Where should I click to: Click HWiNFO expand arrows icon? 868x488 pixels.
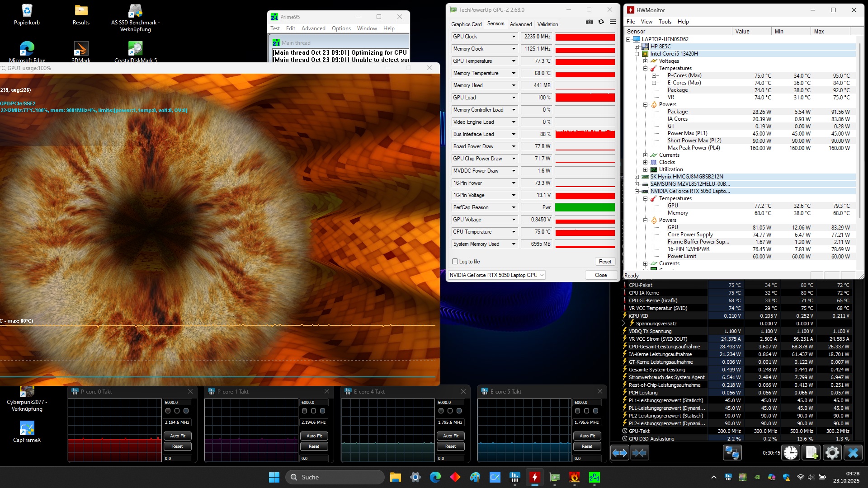[619, 453]
